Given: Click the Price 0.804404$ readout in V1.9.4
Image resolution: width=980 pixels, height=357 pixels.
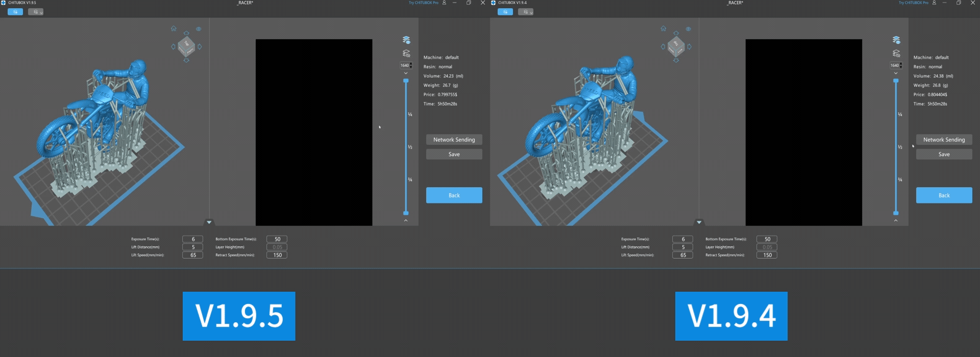Looking at the screenshot, I should point(930,95).
